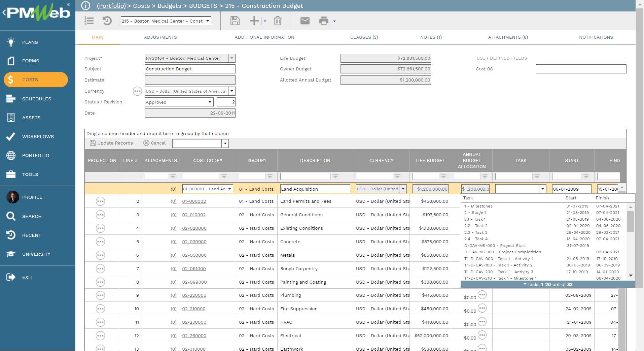The image size is (644, 351).
Task: Click the ellipsis button next to Currency
Action: [x=137, y=91]
